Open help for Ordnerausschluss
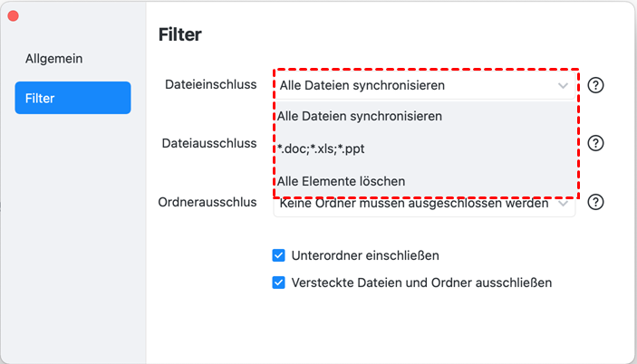 pyautogui.click(x=595, y=201)
